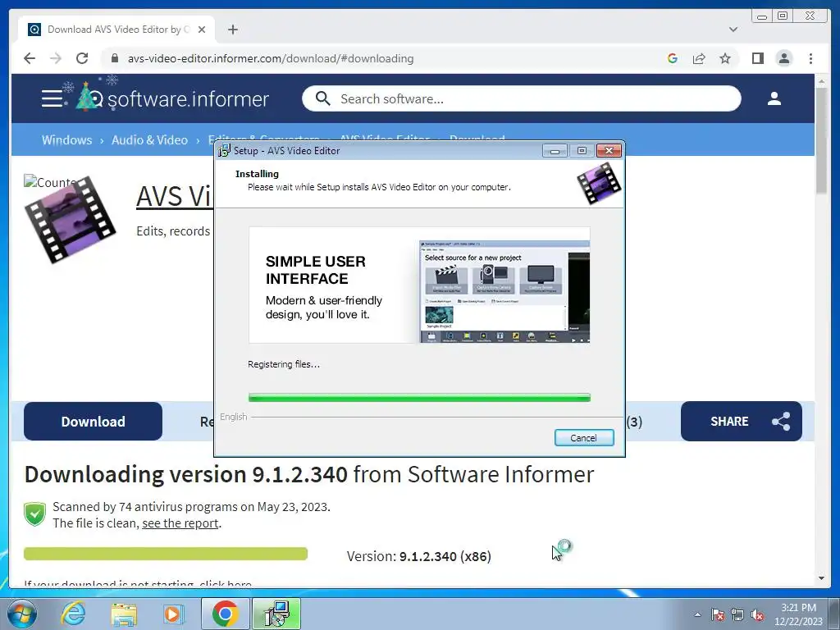Click the scrollbar down arrow on the page
The image size is (840, 630).
point(821,578)
